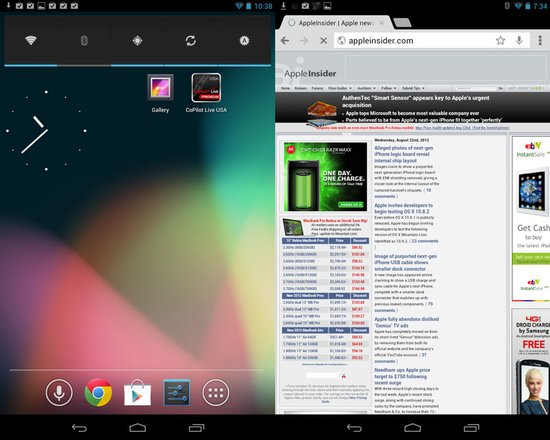The image size is (550, 440).
Task: Toggle auto brightness in the power widget
Action: [x=244, y=40]
